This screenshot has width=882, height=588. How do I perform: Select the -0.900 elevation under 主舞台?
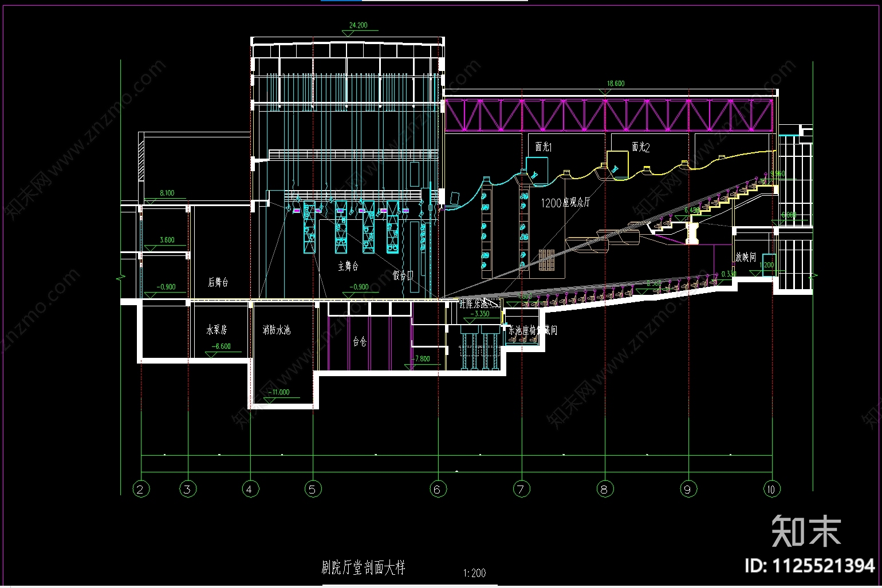coord(359,287)
